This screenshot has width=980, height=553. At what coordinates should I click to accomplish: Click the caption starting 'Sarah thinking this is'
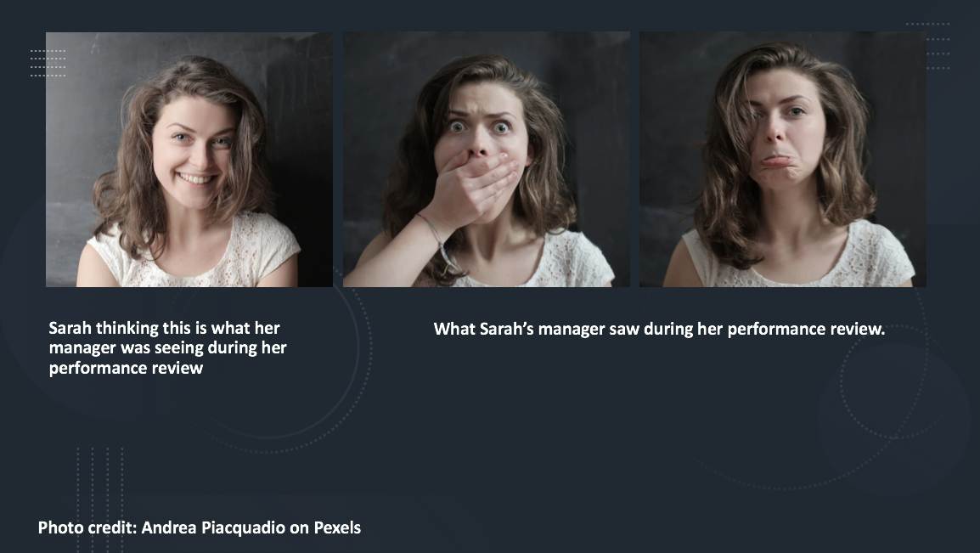tap(167, 348)
